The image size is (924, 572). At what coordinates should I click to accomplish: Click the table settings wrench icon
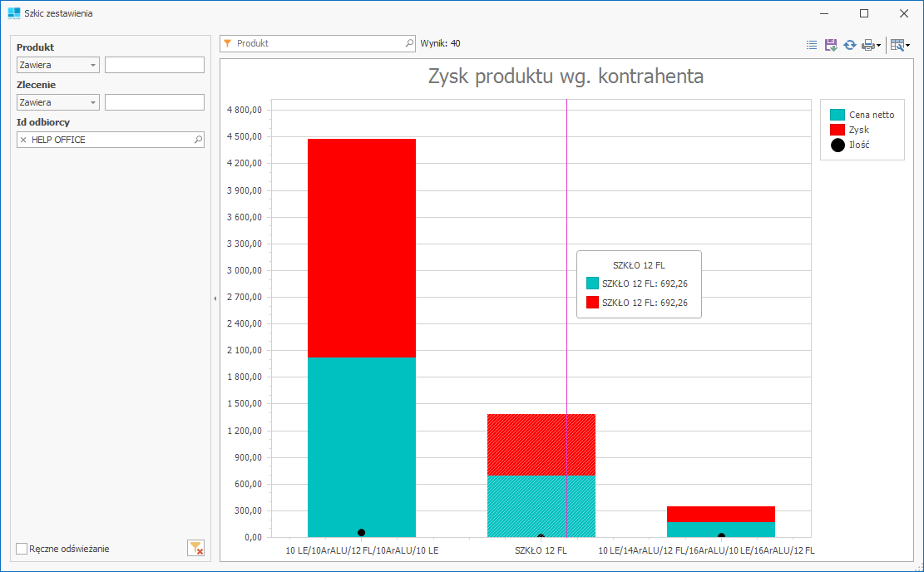pyautogui.click(x=897, y=45)
